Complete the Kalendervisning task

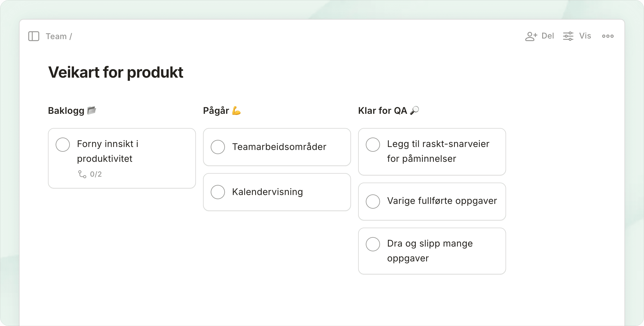tap(218, 192)
